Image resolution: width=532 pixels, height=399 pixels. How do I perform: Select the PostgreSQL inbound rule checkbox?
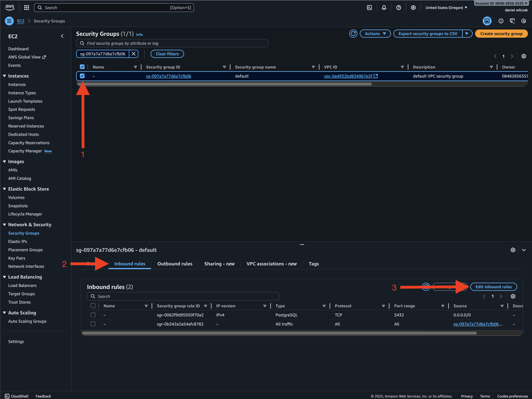click(x=93, y=315)
